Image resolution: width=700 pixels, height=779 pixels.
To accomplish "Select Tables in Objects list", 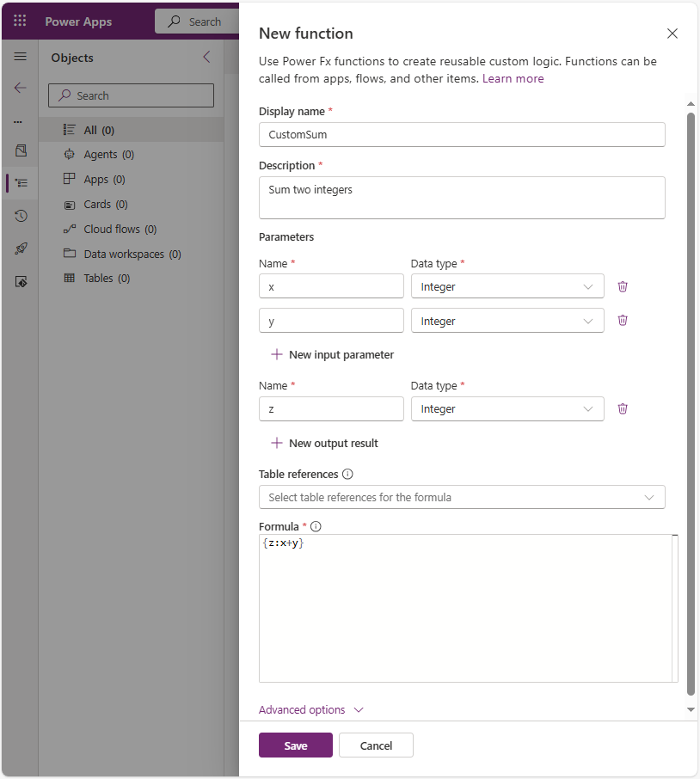I will click(x=106, y=279).
